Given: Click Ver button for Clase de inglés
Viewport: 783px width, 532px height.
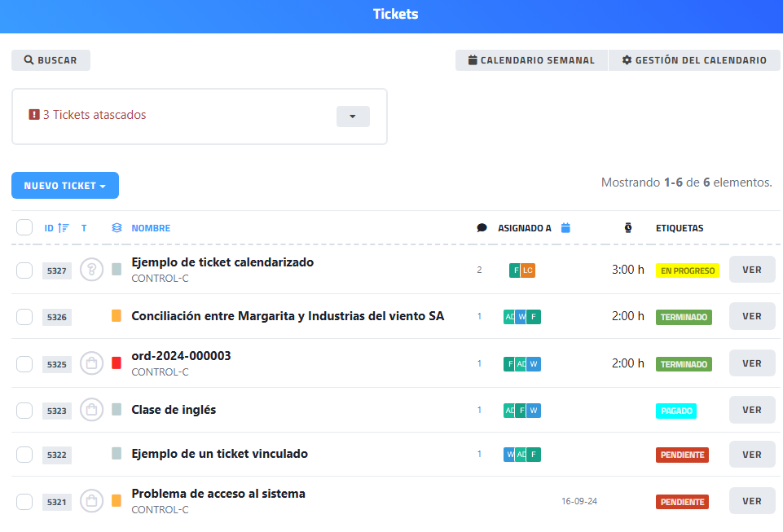Looking at the screenshot, I should point(751,410).
